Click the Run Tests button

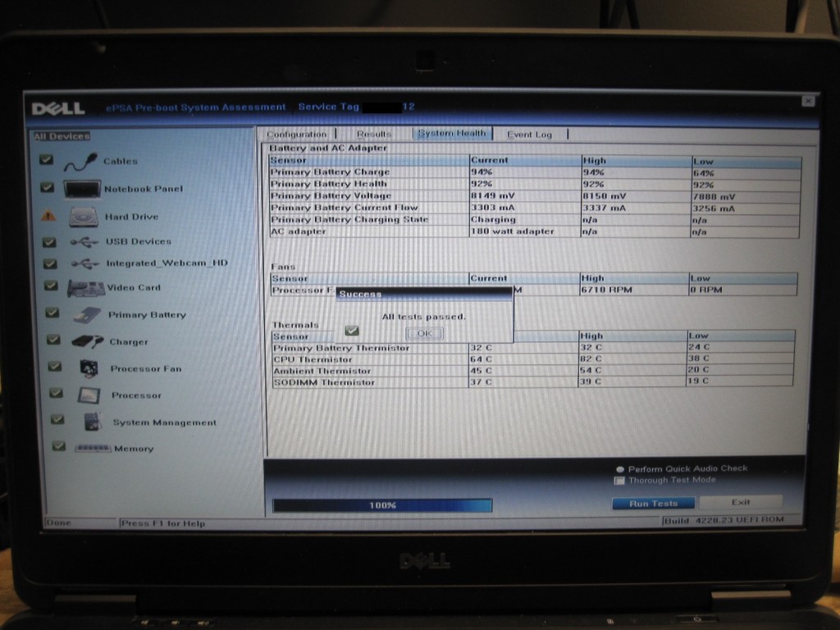coord(653,503)
